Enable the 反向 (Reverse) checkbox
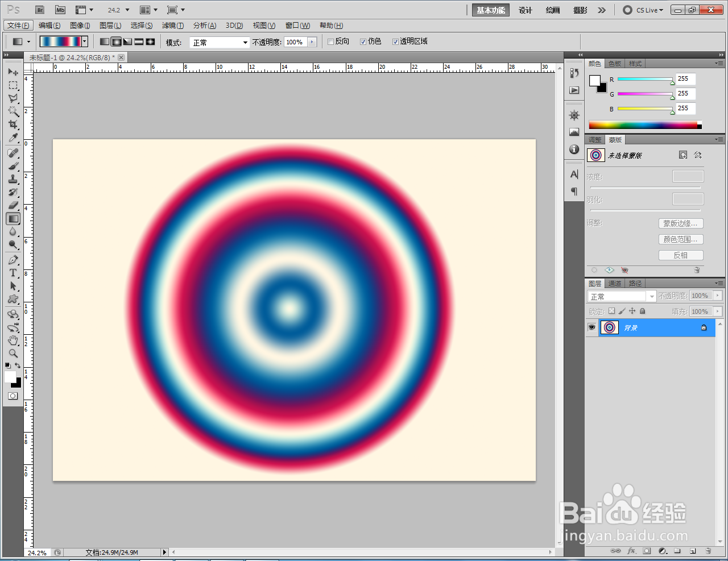Viewport: 728px width, 561px height. (x=330, y=41)
